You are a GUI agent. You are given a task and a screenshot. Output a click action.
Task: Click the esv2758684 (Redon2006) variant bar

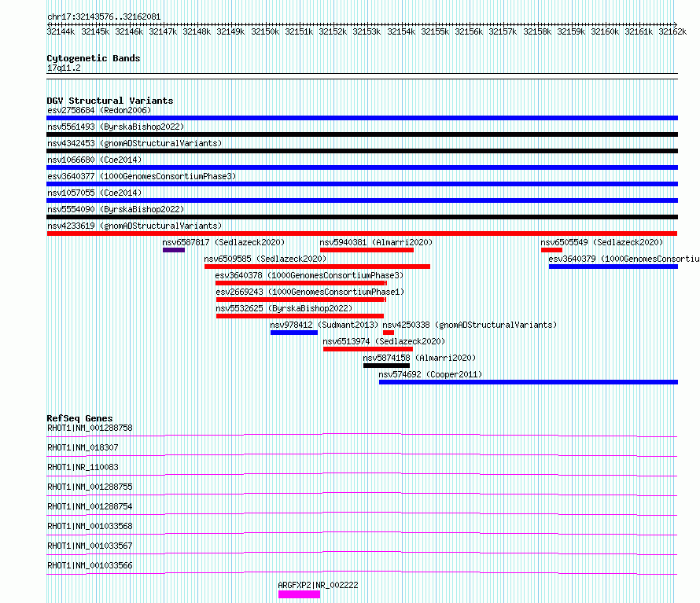362,118
